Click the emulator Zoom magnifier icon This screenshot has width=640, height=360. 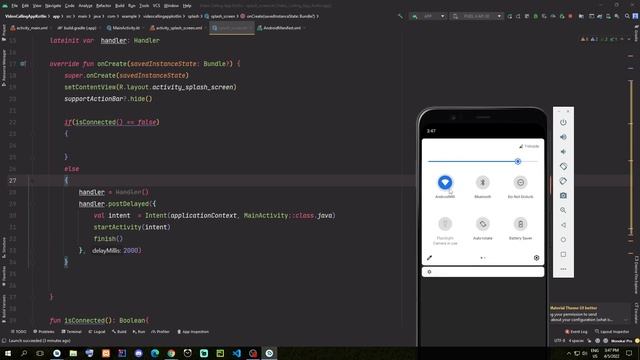click(x=563, y=210)
